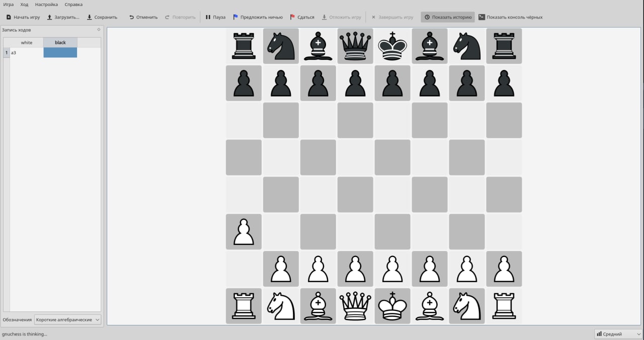This screenshot has height=340, width=644.
Task: Select the white bishop on f1
Action: pyautogui.click(x=430, y=306)
